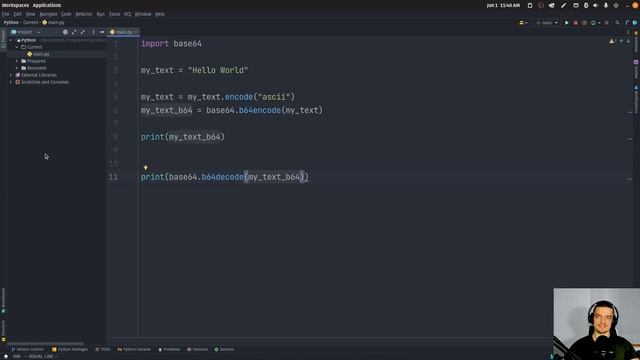
Task: Collapse all icon in Project panel
Action: tap(83, 32)
